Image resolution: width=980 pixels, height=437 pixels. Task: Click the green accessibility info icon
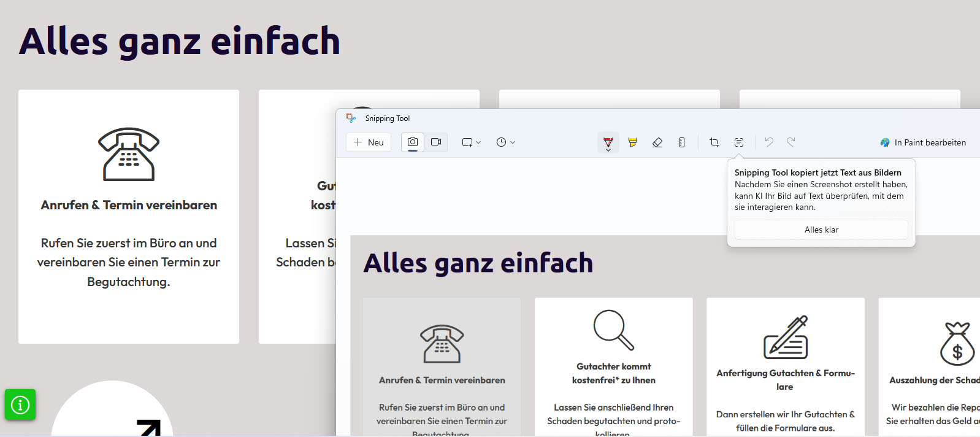point(20,405)
